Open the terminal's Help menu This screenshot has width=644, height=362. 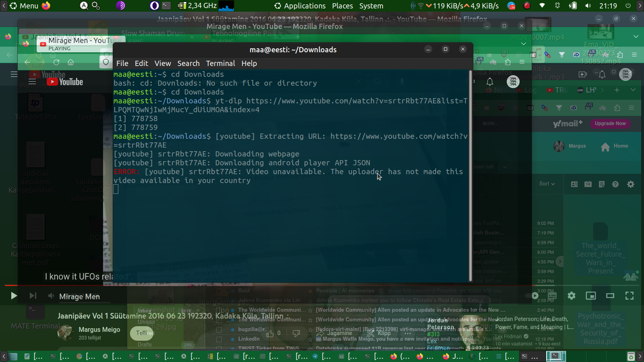(249, 64)
